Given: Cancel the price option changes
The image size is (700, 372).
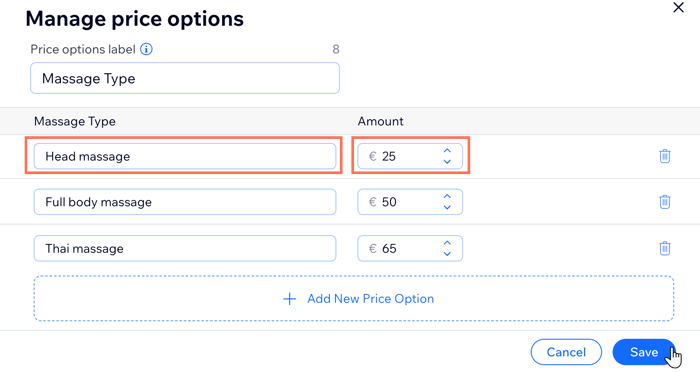Looking at the screenshot, I should click(566, 352).
